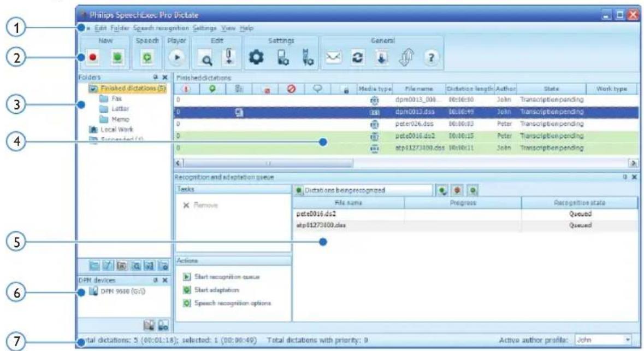Click the Recognition state column header
Viewport: 644px width, 351px height.
(x=580, y=203)
